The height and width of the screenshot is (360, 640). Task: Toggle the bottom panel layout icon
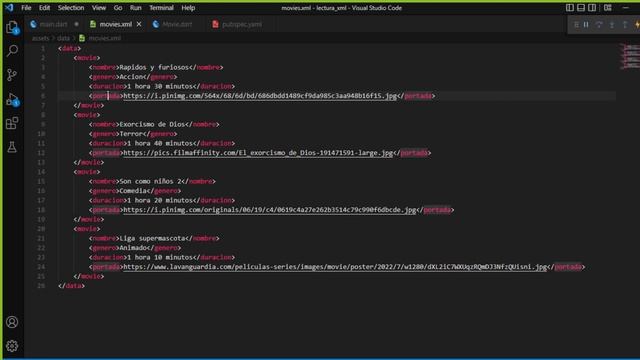tap(581, 8)
